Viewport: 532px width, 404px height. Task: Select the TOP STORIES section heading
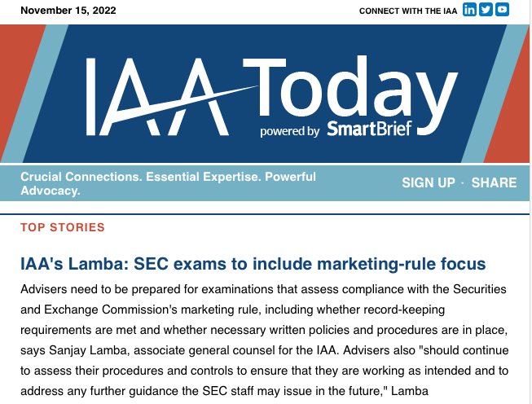coord(63,227)
